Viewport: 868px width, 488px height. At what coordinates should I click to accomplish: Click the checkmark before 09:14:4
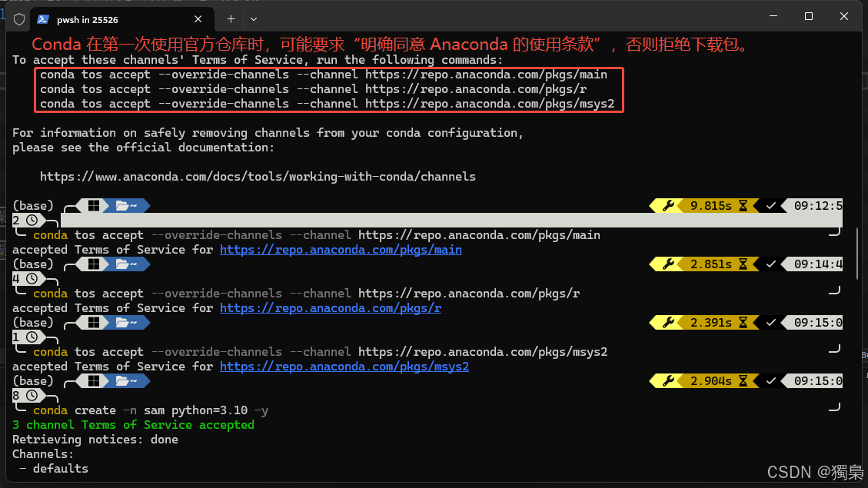click(770, 264)
